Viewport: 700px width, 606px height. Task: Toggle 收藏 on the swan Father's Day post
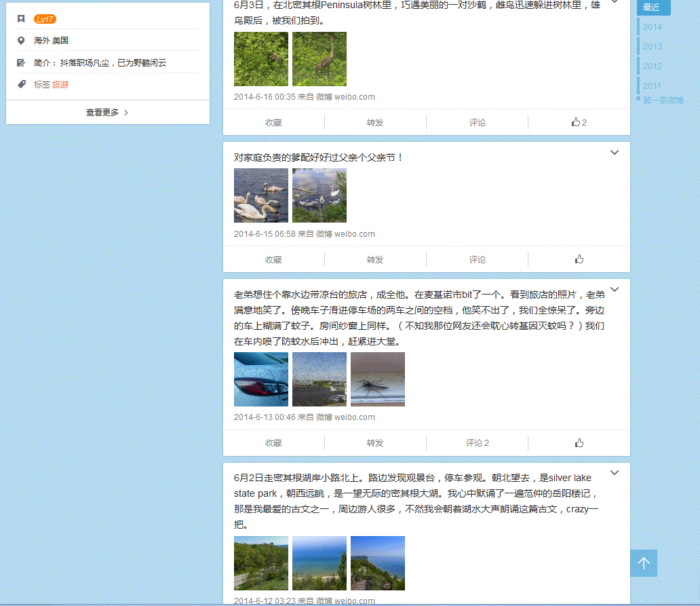coord(273,259)
